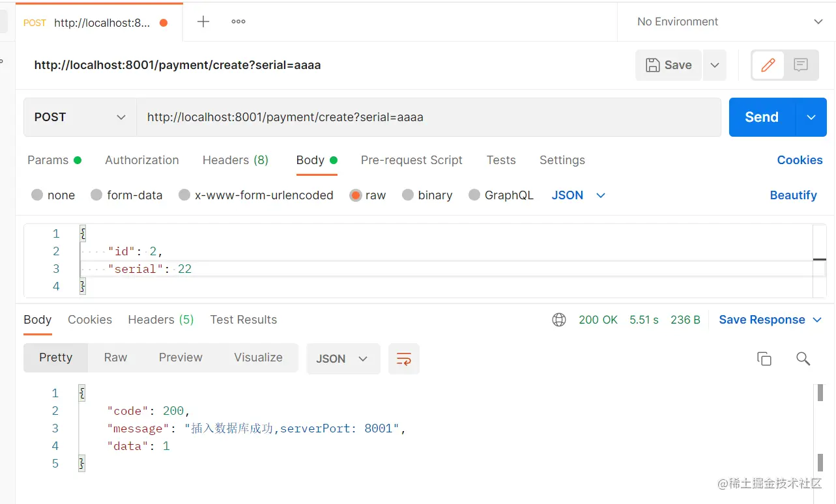The width and height of the screenshot is (836, 504).
Task: Click the "data": 1 response line
Action: tap(139, 446)
